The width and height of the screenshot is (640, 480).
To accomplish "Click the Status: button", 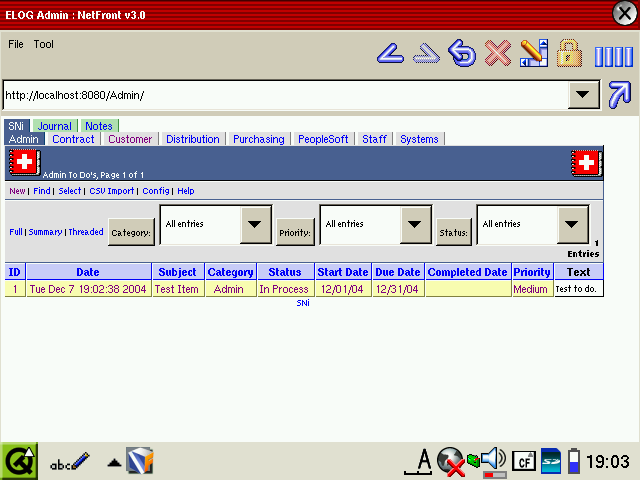I will [x=453, y=232].
